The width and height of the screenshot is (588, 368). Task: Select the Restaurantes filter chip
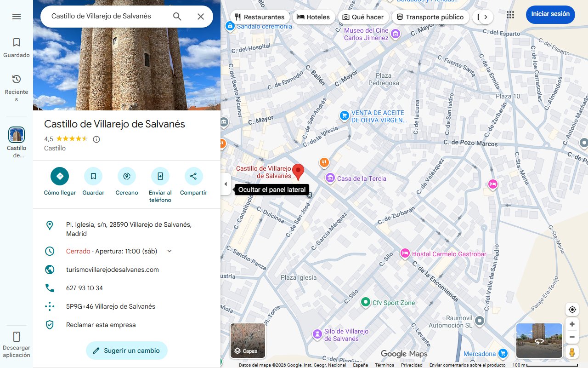point(260,17)
